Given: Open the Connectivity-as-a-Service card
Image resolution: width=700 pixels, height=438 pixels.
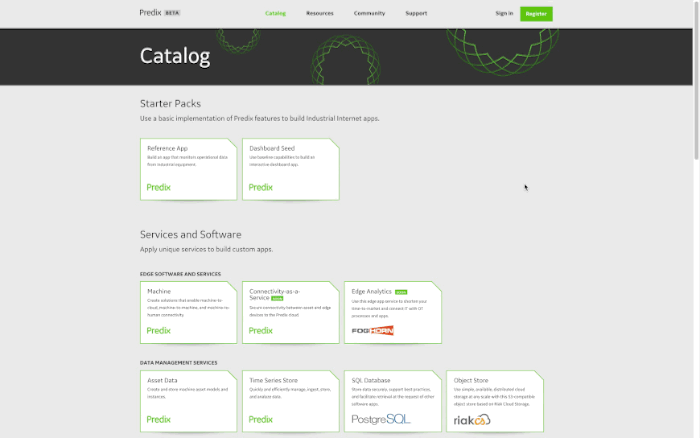Looking at the screenshot, I should coord(291,313).
